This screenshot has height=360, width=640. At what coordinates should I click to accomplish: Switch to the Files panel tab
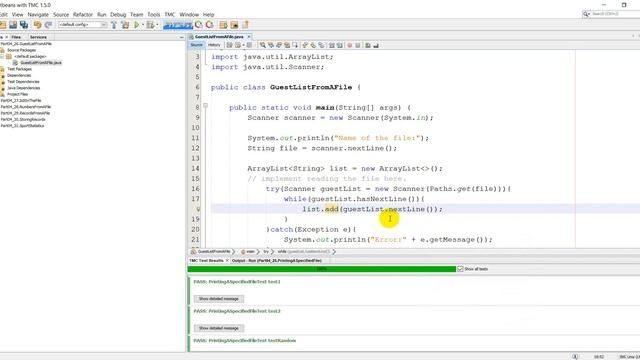tap(16, 37)
